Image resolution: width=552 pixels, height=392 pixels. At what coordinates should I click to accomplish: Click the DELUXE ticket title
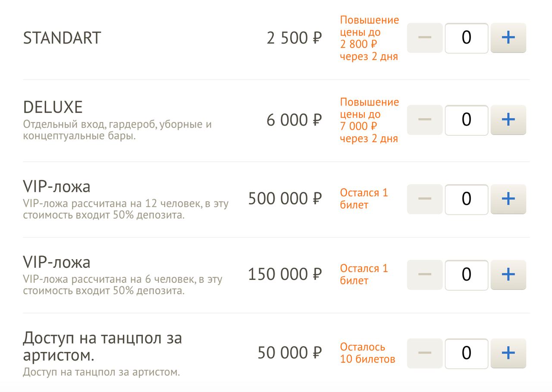(x=53, y=107)
